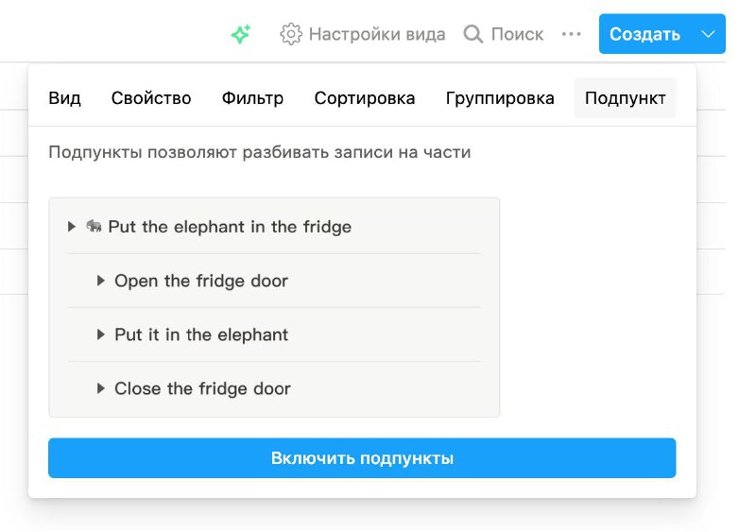The width and height of the screenshot is (756, 532).
Task: Expand the 'Open the fridge door' item
Action: (x=100, y=281)
